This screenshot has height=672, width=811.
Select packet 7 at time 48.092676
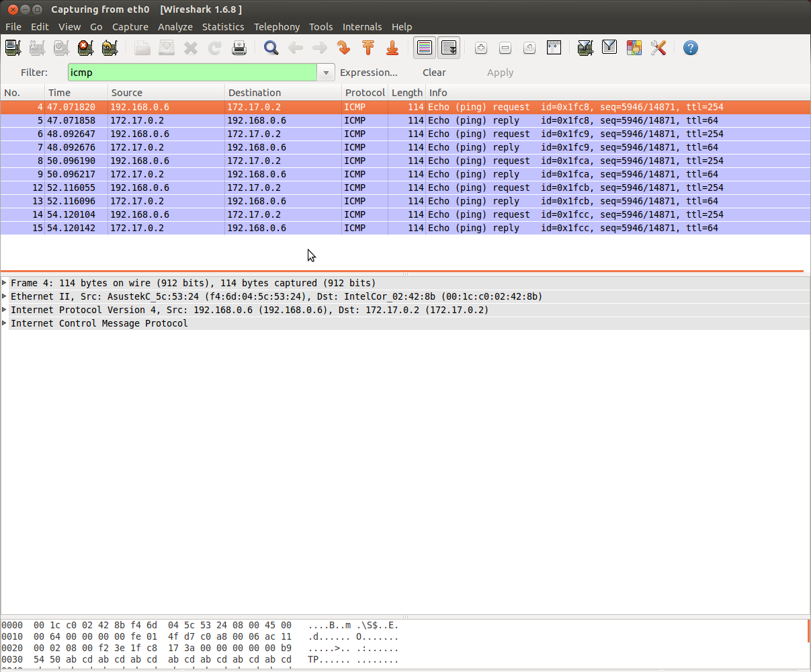405,147
